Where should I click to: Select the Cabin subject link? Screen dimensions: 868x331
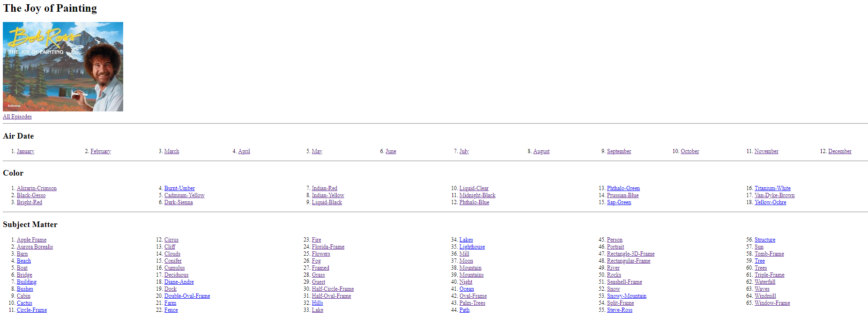pyautogui.click(x=23, y=296)
